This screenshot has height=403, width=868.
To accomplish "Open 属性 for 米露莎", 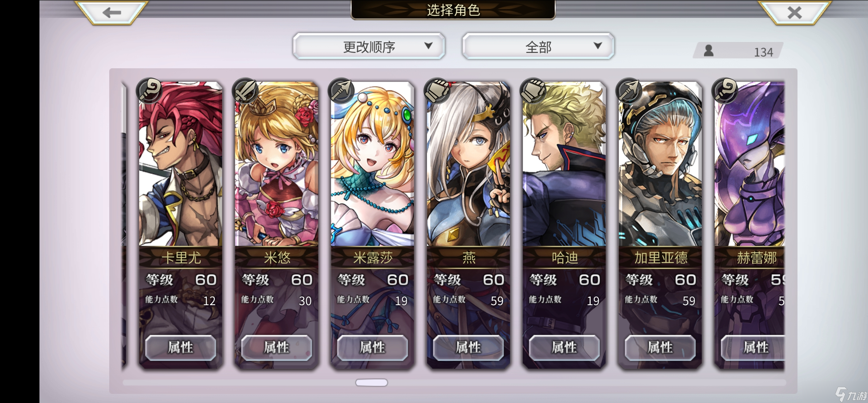I will point(372,347).
